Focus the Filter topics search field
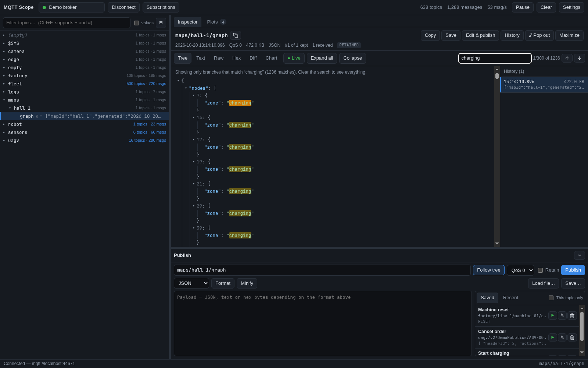This screenshot has height=368, width=588. point(67,23)
